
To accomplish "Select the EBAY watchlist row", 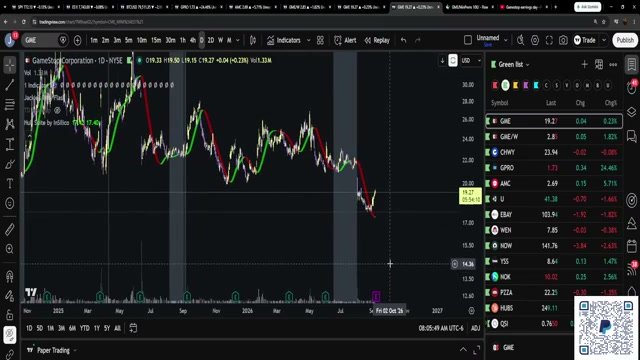I will 554,214.
